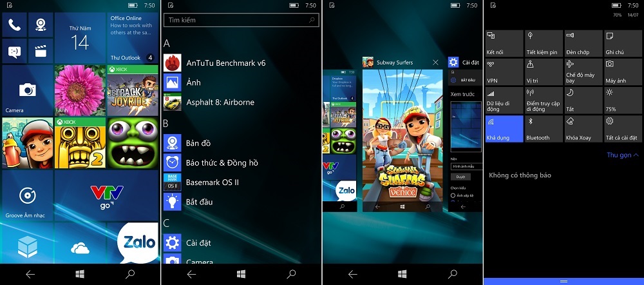Open Ảnh in the app list
Image resolution: width=644 pixels, height=285 pixels.
[241, 83]
